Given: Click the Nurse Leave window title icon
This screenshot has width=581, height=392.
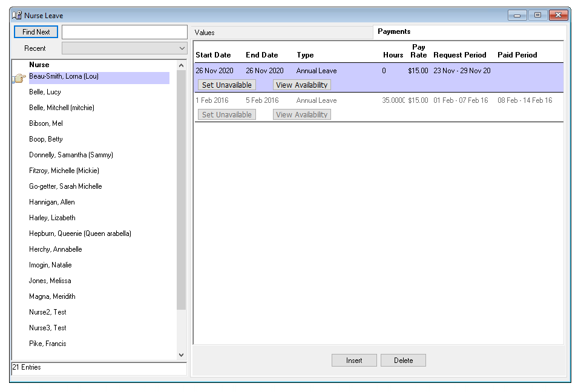Looking at the screenshot, I should click(17, 15).
